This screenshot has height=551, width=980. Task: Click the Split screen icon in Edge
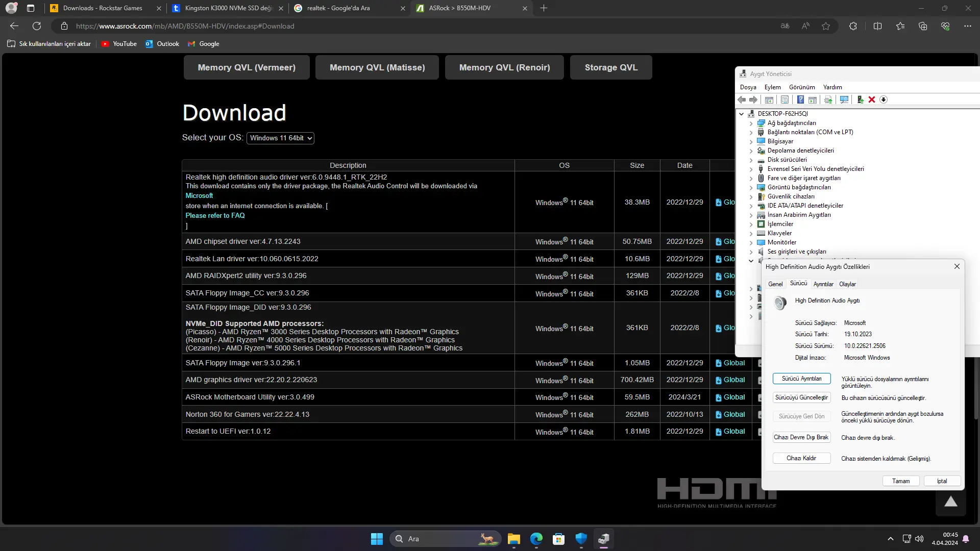click(x=877, y=26)
